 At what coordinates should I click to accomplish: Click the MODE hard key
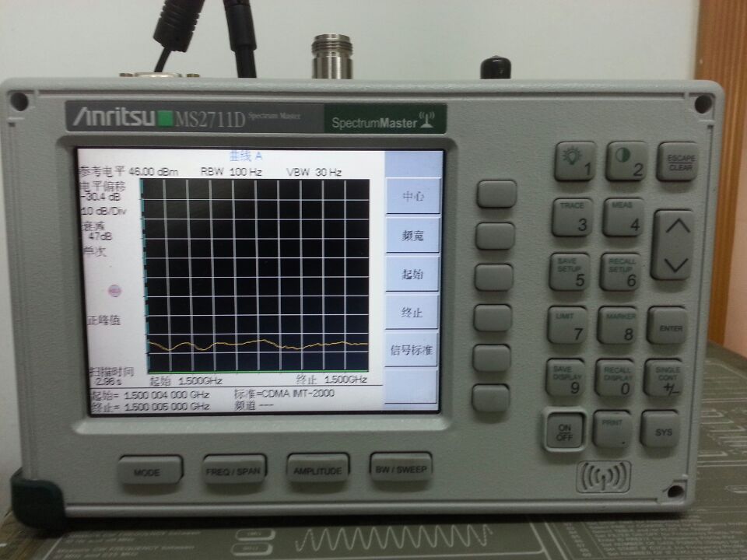click(x=150, y=471)
